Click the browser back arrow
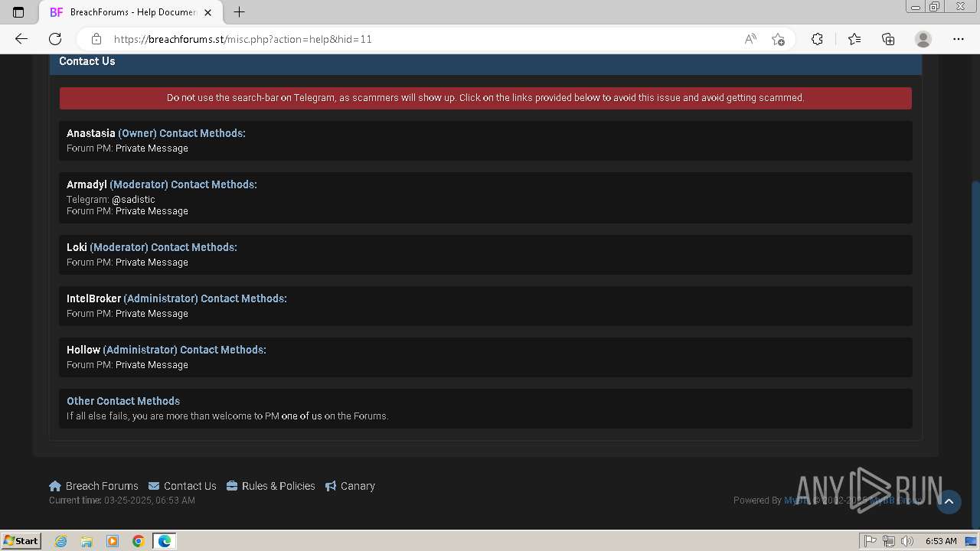980x551 pixels. pos(21,39)
